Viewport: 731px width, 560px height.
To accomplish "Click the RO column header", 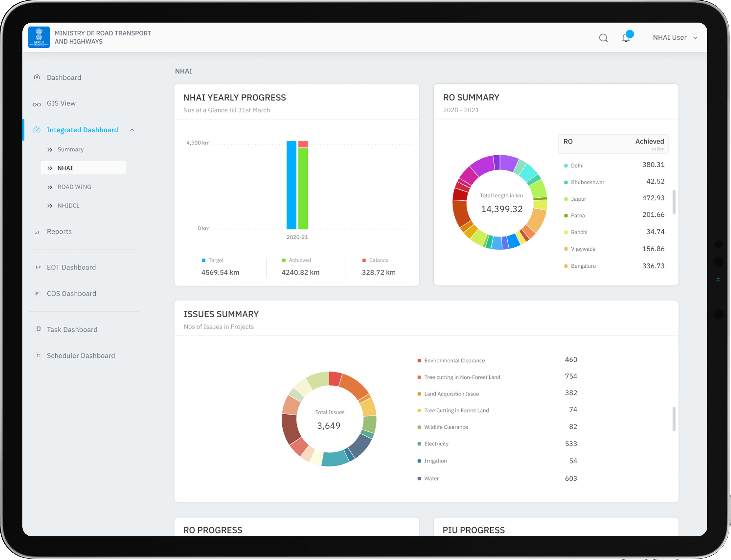I will (568, 141).
